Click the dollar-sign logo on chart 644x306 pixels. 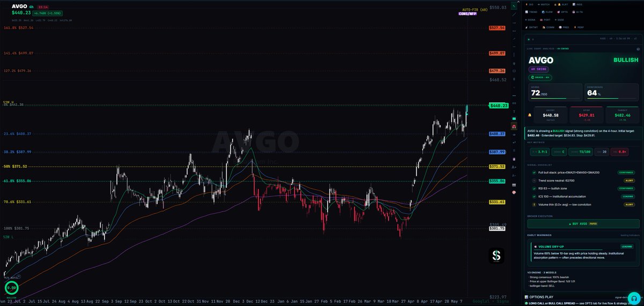[497, 256]
